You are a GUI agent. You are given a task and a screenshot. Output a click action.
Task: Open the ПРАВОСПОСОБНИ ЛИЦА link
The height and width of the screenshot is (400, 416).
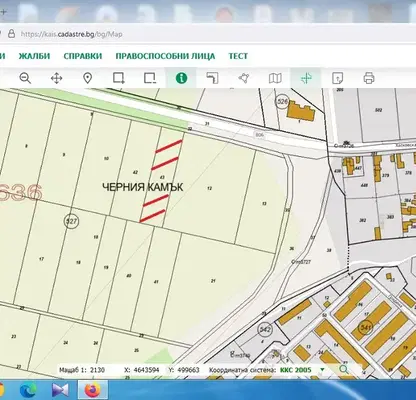pyautogui.click(x=165, y=56)
